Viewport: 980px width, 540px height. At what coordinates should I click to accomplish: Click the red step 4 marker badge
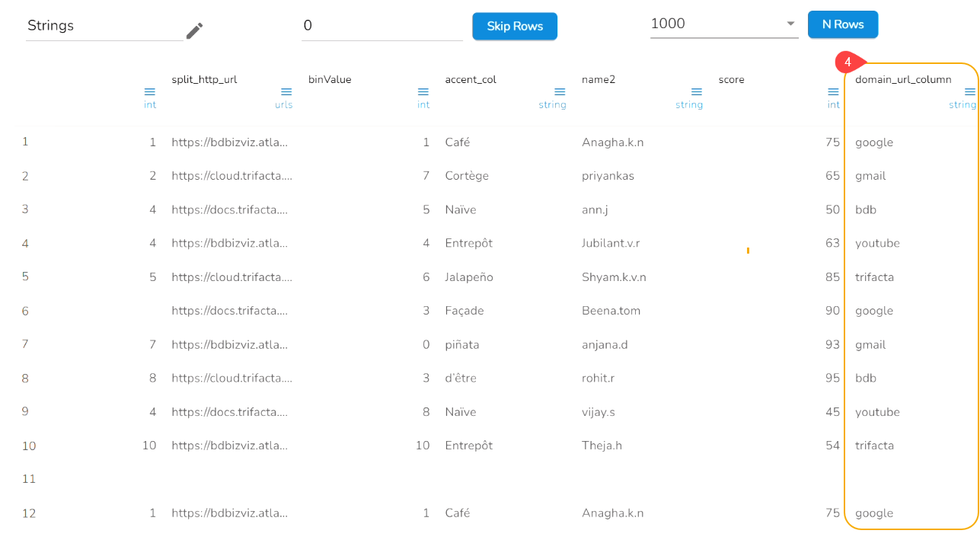(x=848, y=62)
